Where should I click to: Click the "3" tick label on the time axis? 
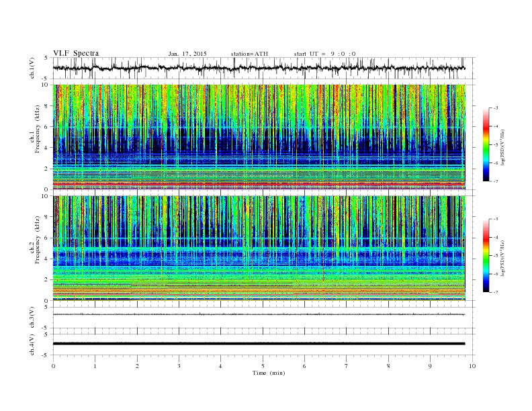[x=179, y=366]
